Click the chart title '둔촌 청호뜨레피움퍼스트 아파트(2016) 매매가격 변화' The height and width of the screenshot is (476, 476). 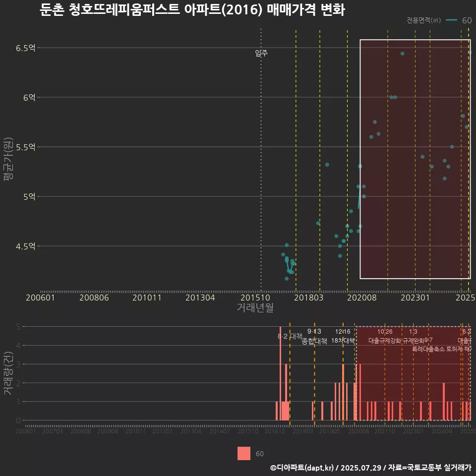pyautogui.click(x=192, y=10)
